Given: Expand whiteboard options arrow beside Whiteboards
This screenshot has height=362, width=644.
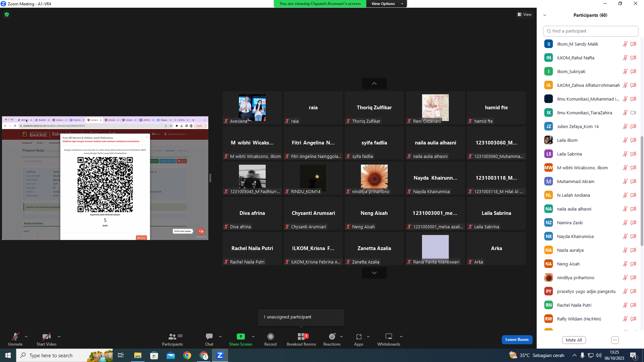Looking at the screenshot, I should pos(401,337).
